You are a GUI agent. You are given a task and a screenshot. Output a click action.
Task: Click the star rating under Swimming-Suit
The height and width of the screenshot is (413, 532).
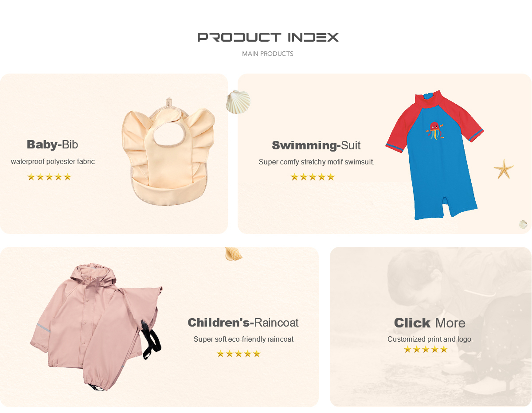313,177
